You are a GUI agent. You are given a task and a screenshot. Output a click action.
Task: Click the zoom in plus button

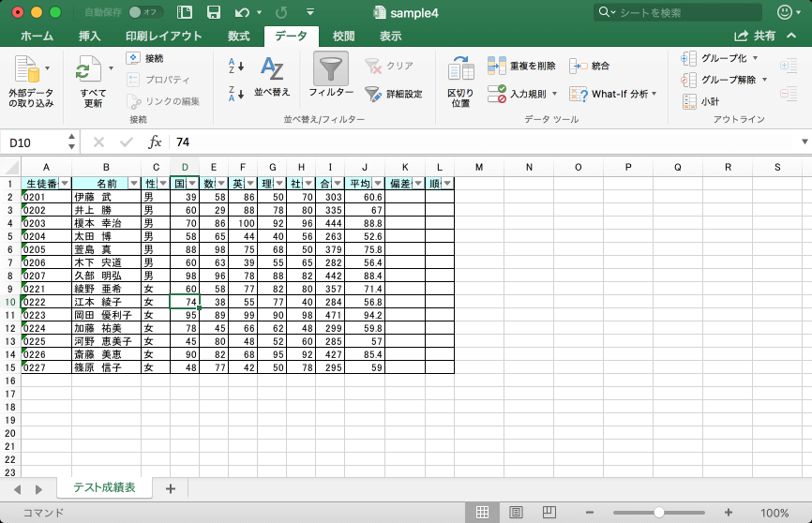click(729, 512)
